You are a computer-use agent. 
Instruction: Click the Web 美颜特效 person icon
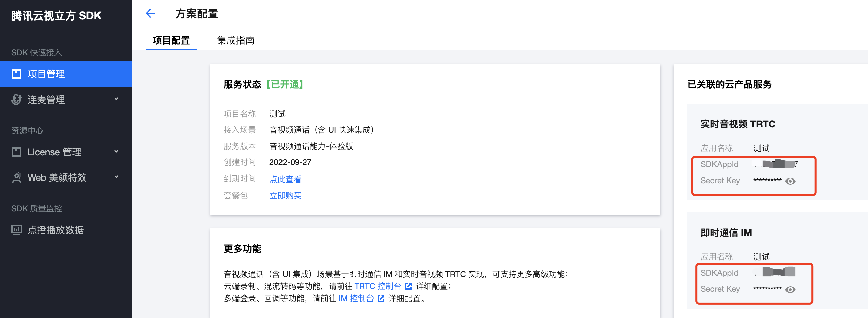pyautogui.click(x=17, y=177)
